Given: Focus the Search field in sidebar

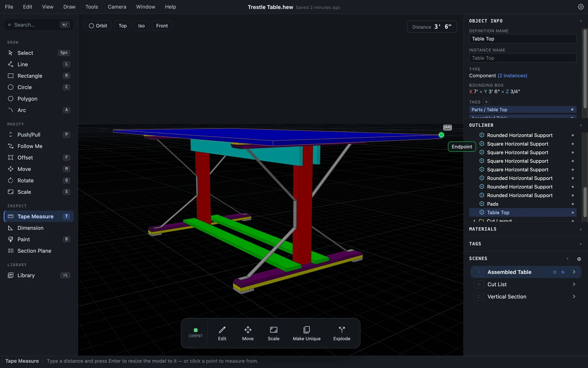Looking at the screenshot, I should [39, 25].
